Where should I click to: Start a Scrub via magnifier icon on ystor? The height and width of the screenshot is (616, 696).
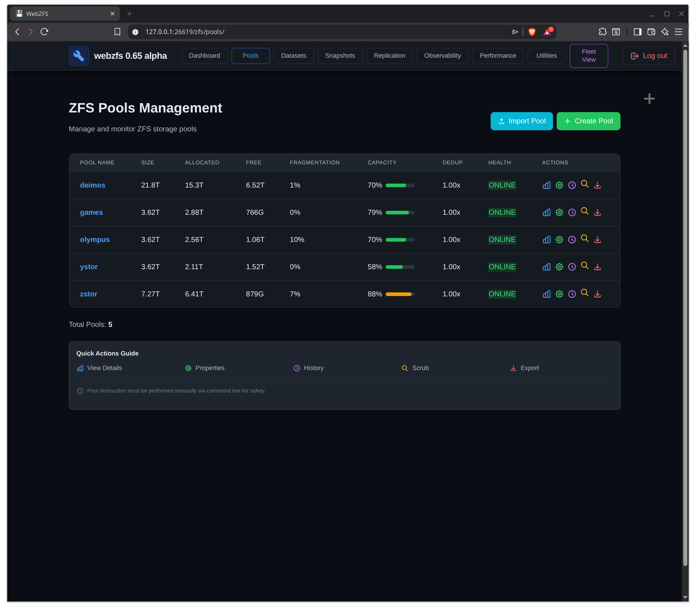point(585,266)
